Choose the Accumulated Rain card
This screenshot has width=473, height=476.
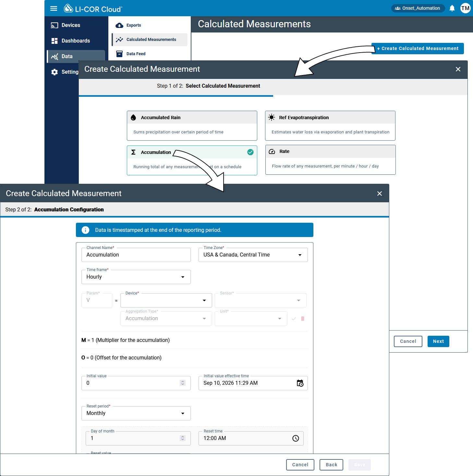tap(192, 126)
